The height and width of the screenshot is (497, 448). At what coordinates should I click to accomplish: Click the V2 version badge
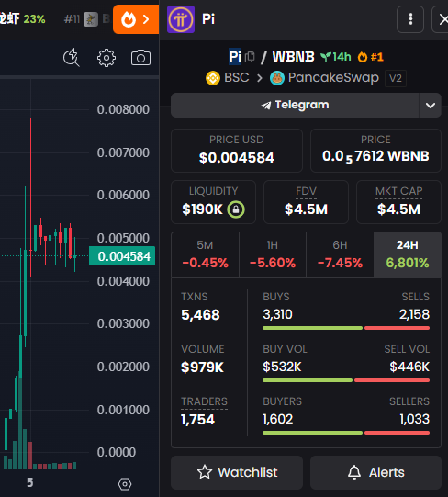[x=396, y=78]
